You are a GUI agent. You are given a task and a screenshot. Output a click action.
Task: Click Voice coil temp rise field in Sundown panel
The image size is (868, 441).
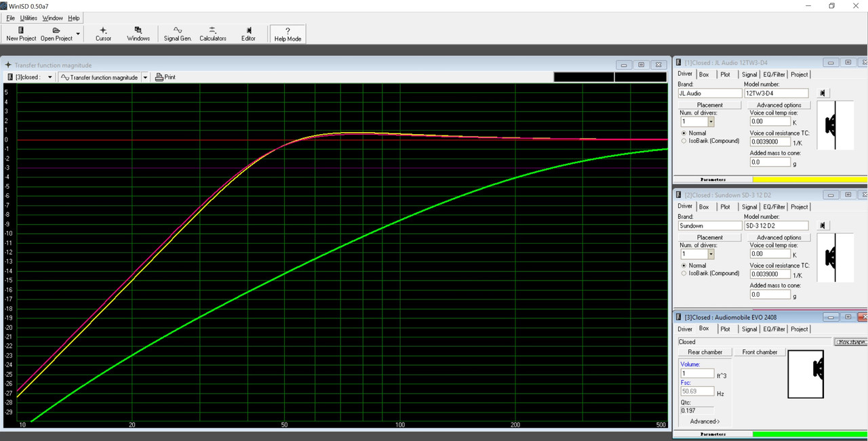tap(770, 254)
